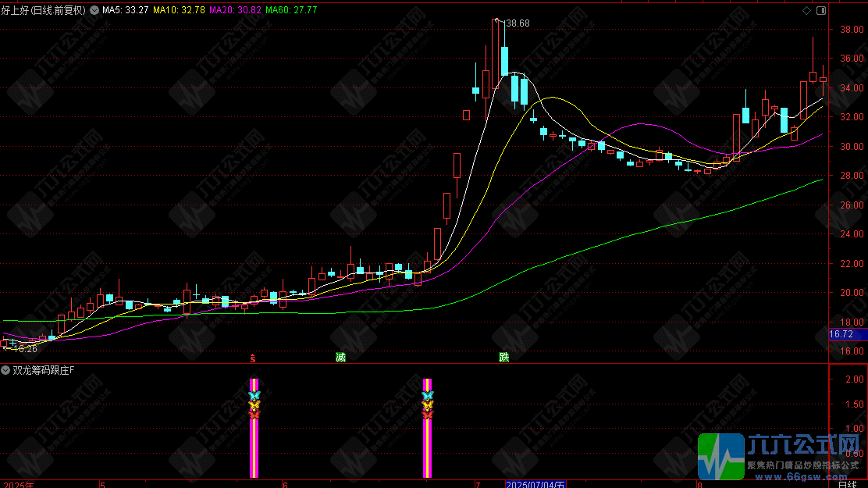Open the main chart indicator dropdown arrow
868x488 pixels.
click(x=94, y=10)
